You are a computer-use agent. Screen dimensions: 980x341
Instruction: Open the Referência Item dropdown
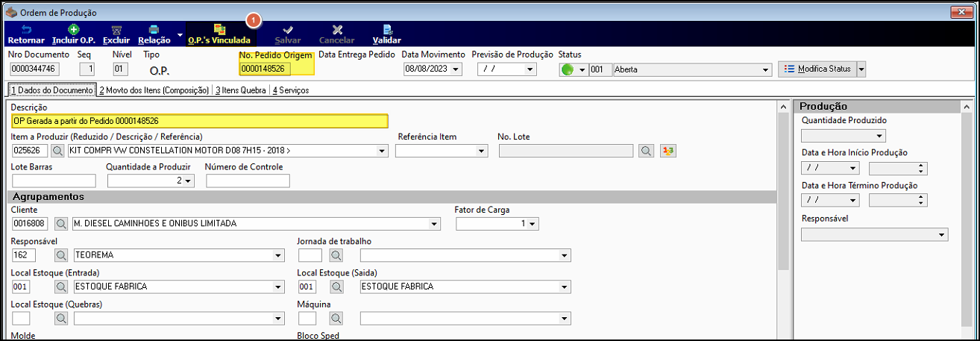tap(481, 151)
